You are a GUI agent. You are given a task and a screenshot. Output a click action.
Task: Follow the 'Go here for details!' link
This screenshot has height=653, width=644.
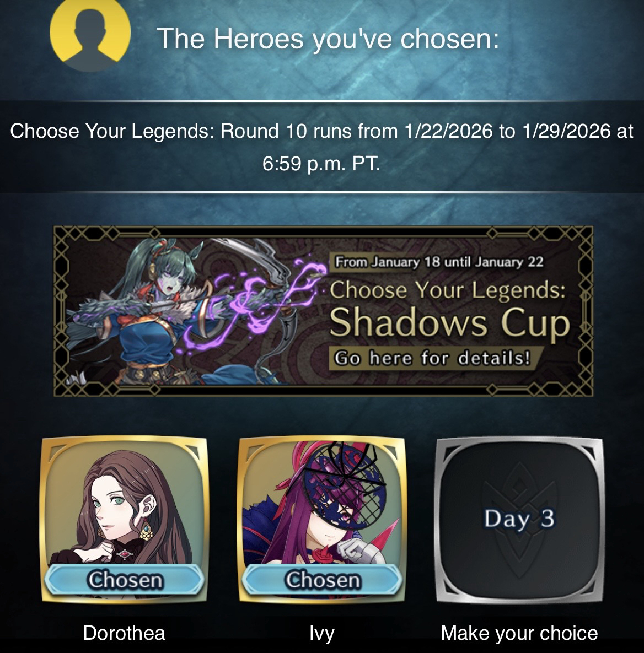point(432,358)
